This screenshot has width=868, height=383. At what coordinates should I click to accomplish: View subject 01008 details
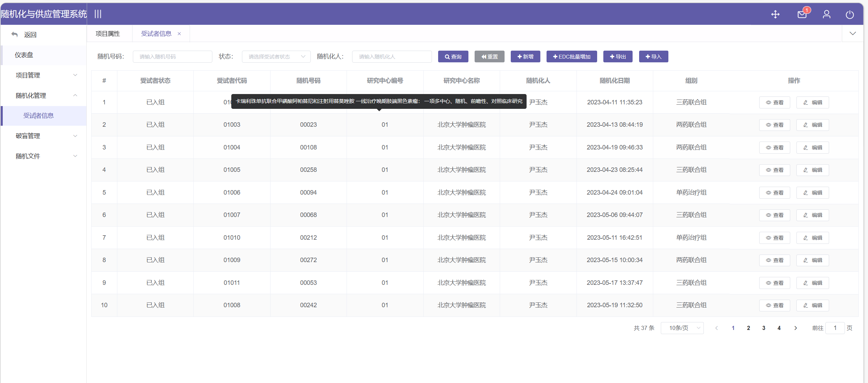coord(774,305)
